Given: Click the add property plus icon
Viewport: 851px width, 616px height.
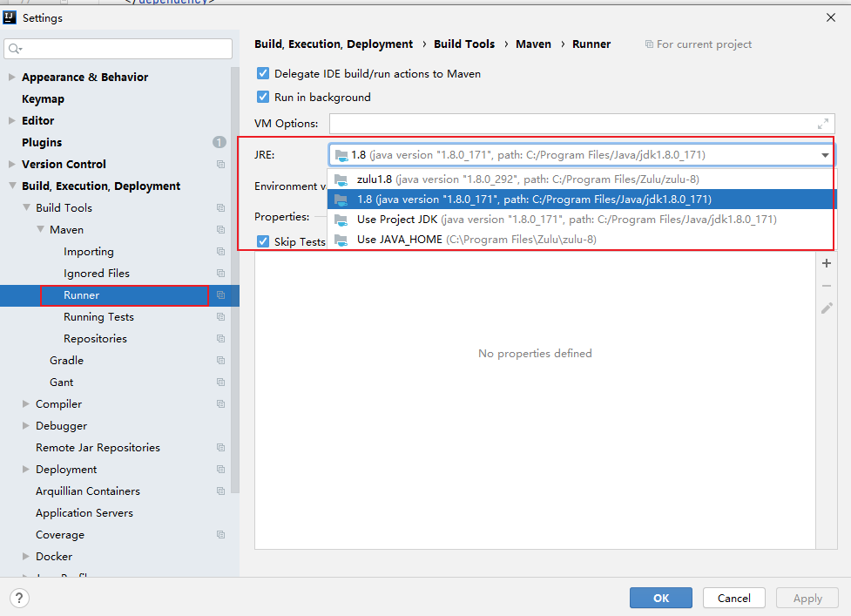Looking at the screenshot, I should pos(827,263).
